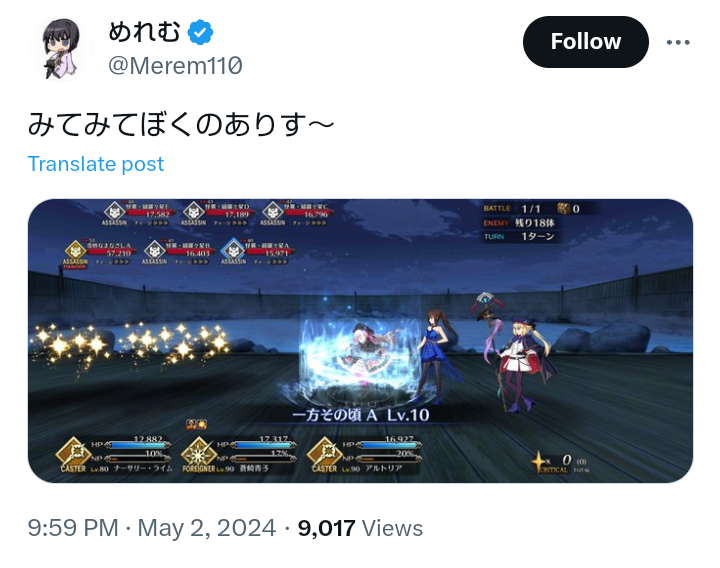
Task: Open the game screenshot image
Action: pos(360,341)
